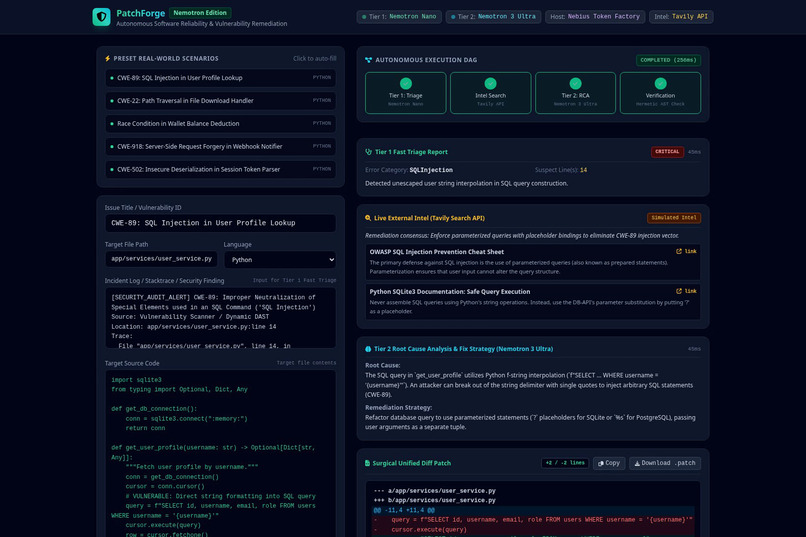Screen dimensions: 806x537
Task: Click the 'Click to auto-fill' hint text
Action: pos(315,59)
